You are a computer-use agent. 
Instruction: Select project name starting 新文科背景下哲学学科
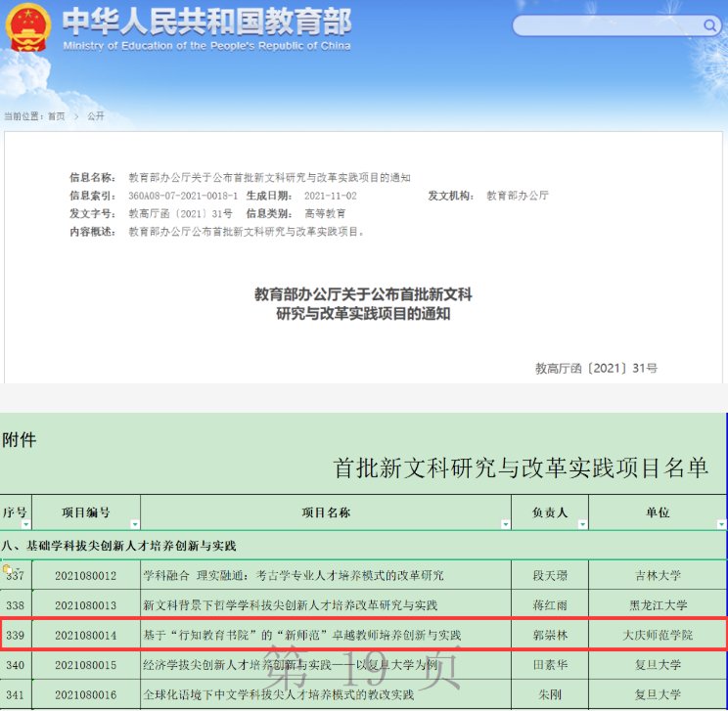pos(326,605)
